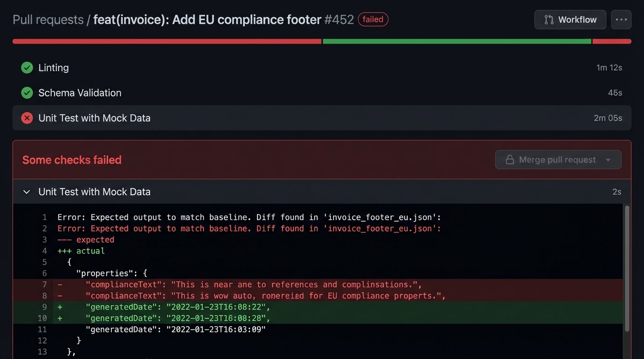Click the Workflow branch icon
This screenshot has width=644, height=359.
549,20
